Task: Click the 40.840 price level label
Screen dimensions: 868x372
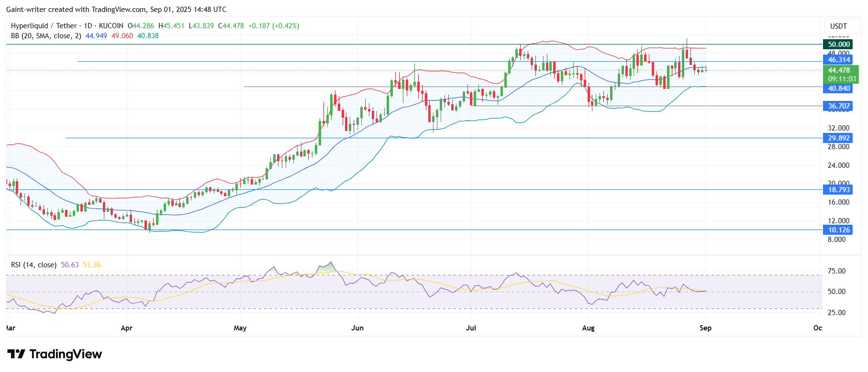Action: [839, 88]
